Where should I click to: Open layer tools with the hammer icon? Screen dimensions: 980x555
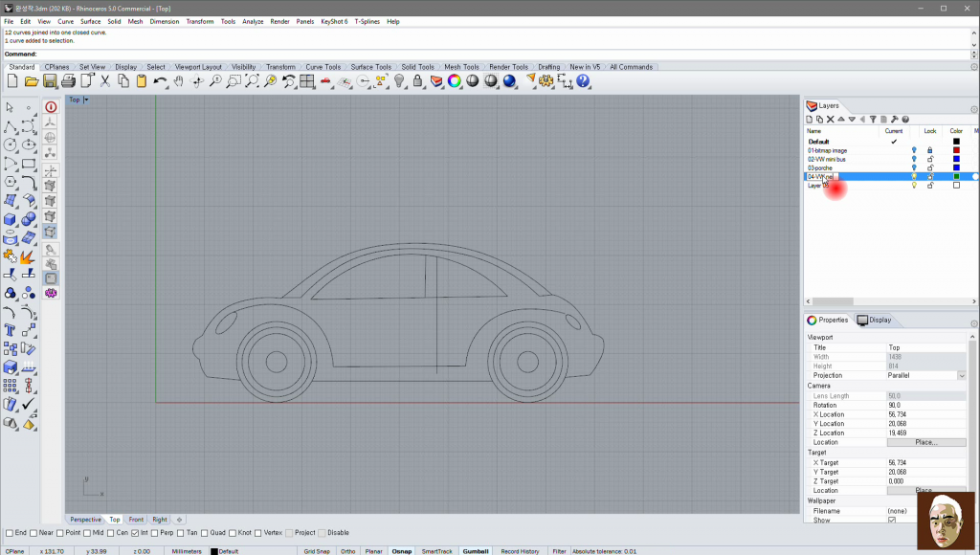point(895,120)
